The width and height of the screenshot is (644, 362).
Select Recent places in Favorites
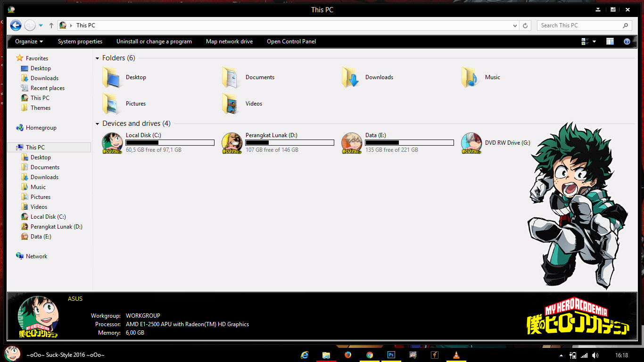48,88
